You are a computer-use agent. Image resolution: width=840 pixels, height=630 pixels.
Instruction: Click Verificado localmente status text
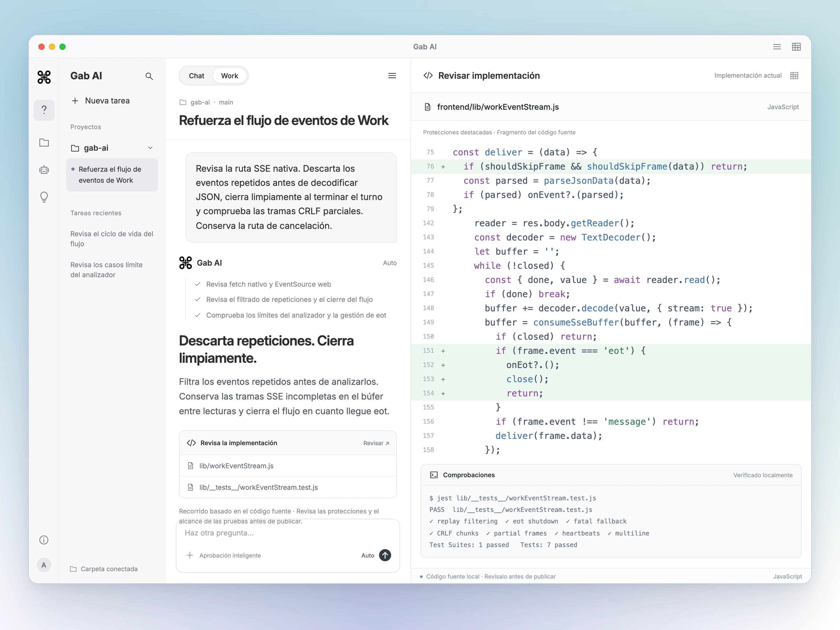[x=763, y=475]
